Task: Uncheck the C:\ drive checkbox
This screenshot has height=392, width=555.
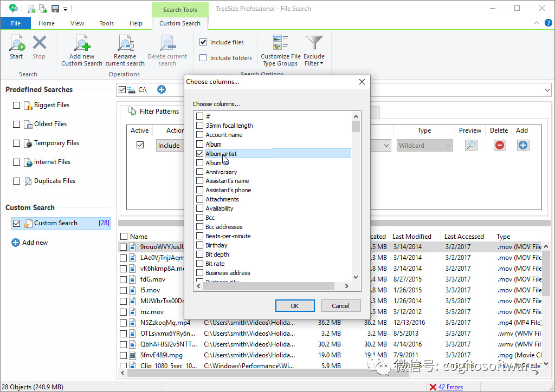Action: coord(122,89)
